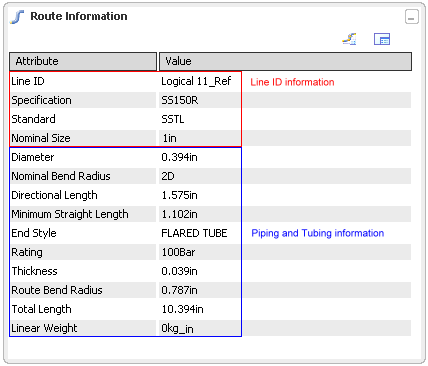Open the table properties view icon
428x366 pixels.
(x=382, y=39)
